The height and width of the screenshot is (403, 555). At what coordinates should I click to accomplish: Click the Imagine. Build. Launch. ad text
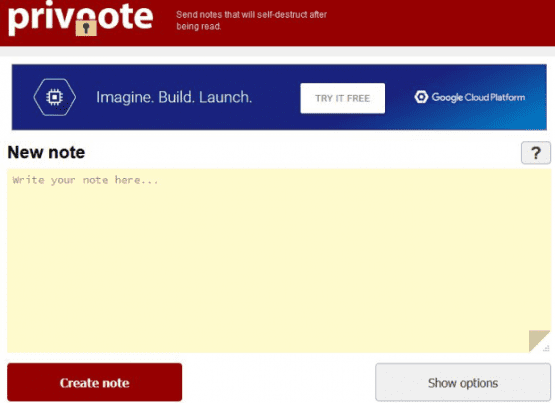(174, 97)
